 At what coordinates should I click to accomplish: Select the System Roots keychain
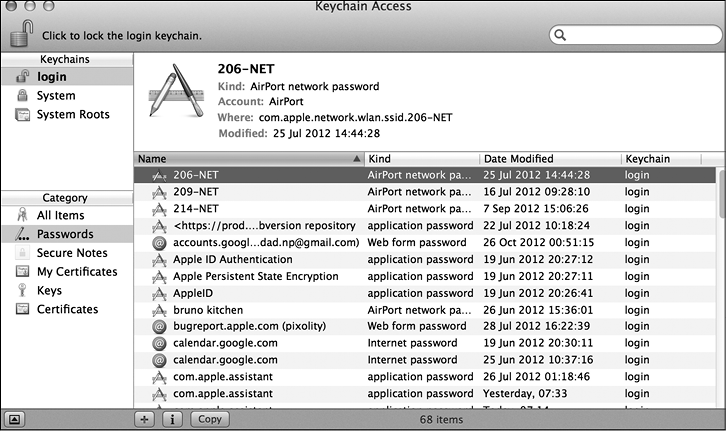(x=72, y=115)
